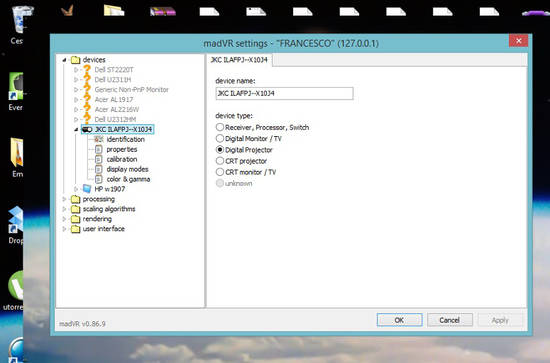Click the Cancel button

click(450, 320)
